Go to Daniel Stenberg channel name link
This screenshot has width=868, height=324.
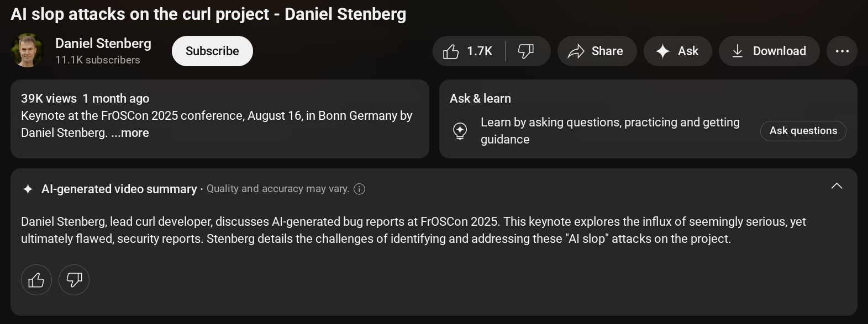103,44
